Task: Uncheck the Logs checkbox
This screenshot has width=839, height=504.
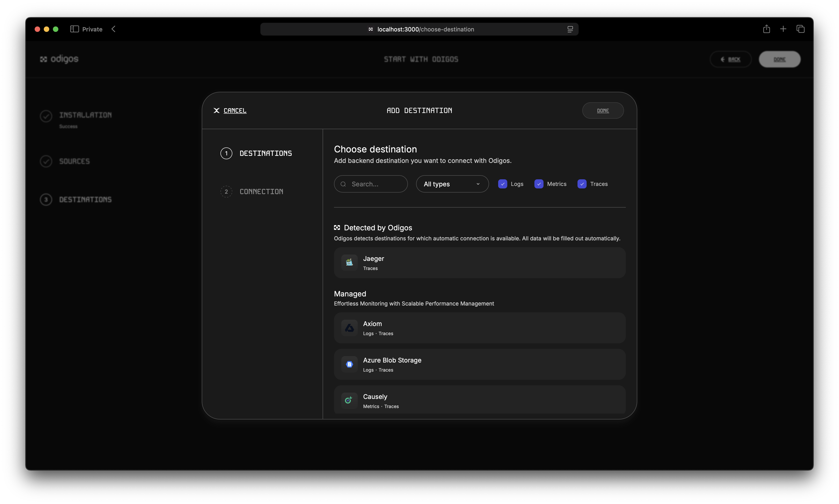Action: click(502, 184)
